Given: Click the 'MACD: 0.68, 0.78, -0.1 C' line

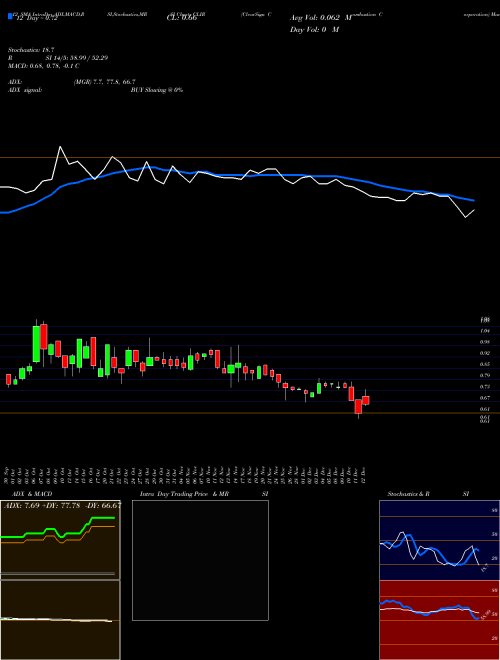Looking at the screenshot, I should click(x=44, y=66).
